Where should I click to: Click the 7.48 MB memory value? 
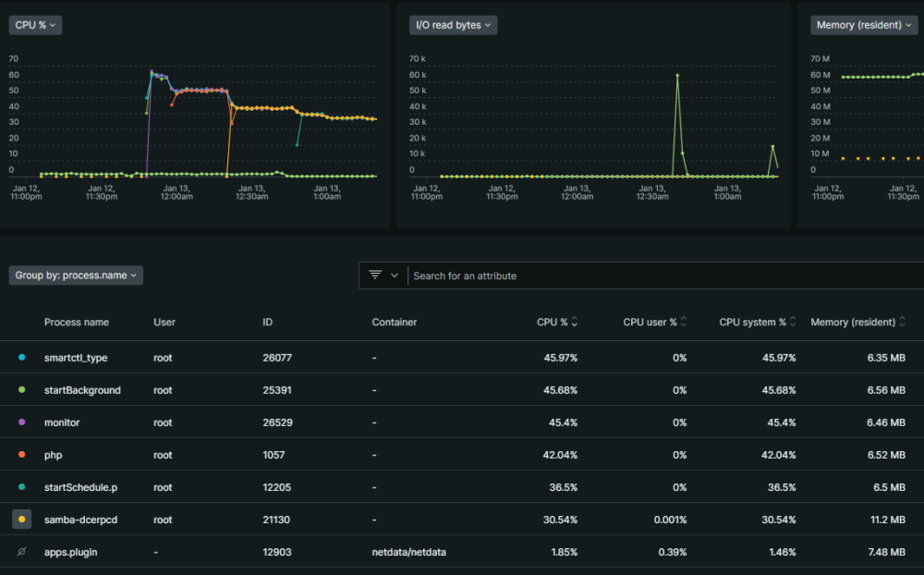(x=886, y=552)
